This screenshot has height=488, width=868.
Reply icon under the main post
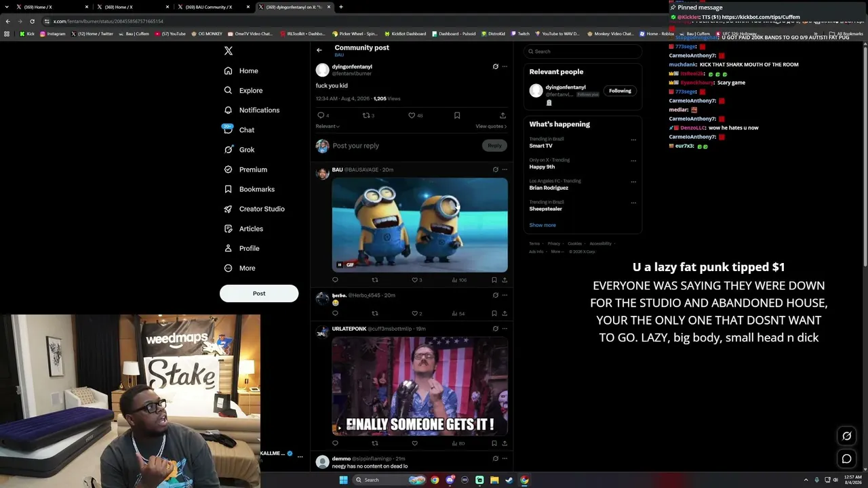pos(321,115)
